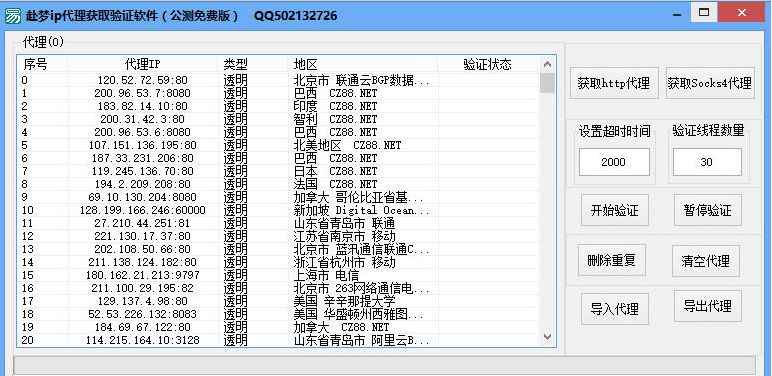The width and height of the screenshot is (772, 376).
Task: Select proxy 107.151.136.195:80
Action: (x=143, y=145)
